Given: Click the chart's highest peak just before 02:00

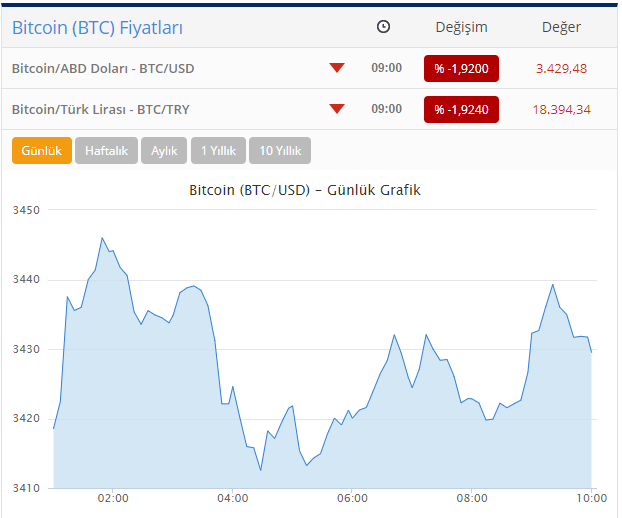Looking at the screenshot, I should point(102,238).
